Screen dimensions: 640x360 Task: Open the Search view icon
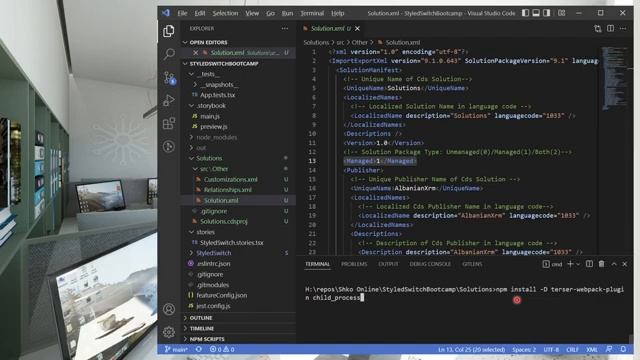pyautogui.click(x=169, y=54)
